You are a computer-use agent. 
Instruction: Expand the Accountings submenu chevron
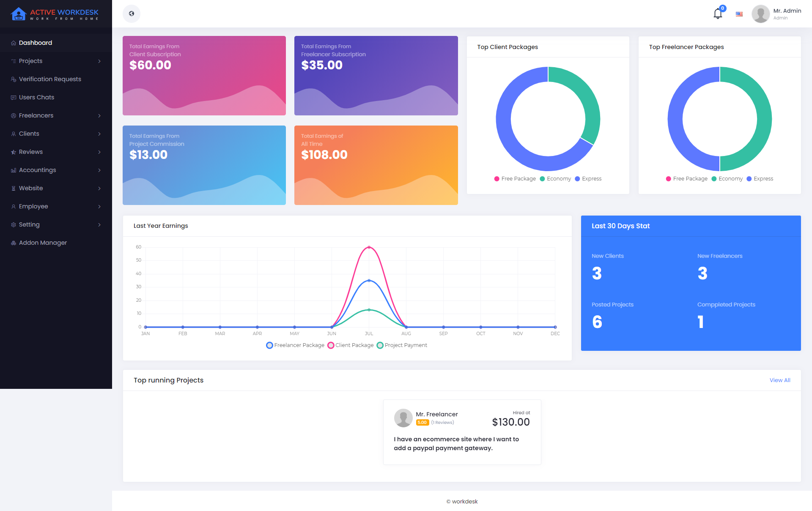(x=99, y=170)
